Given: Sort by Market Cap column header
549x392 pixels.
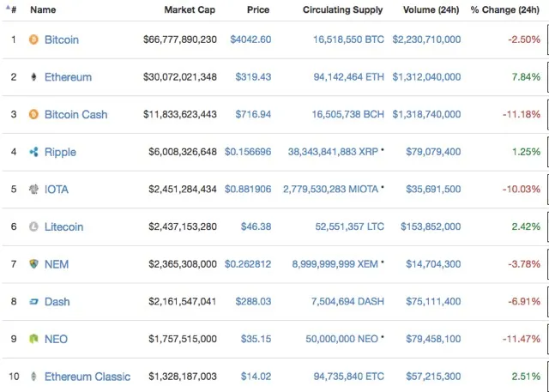Looking at the screenshot, I should [190, 9].
